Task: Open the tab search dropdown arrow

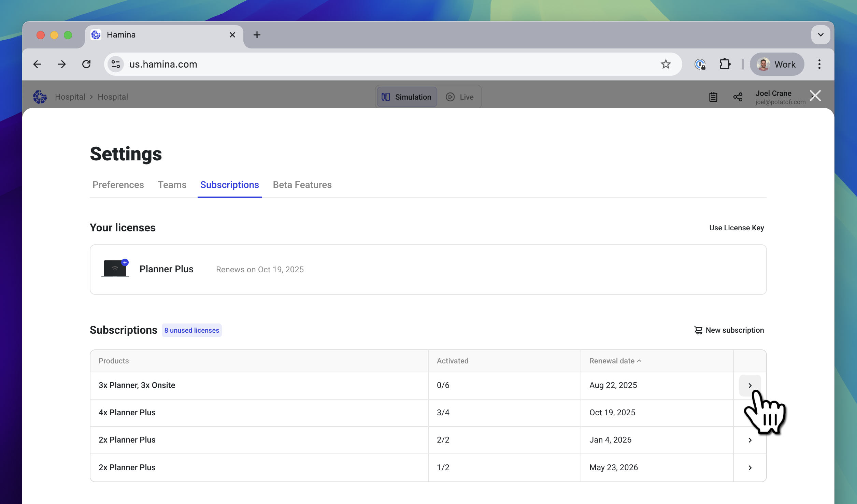Action: (820, 35)
